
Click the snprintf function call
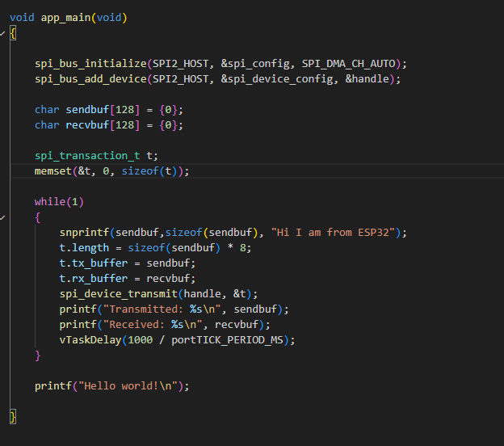click(84, 232)
